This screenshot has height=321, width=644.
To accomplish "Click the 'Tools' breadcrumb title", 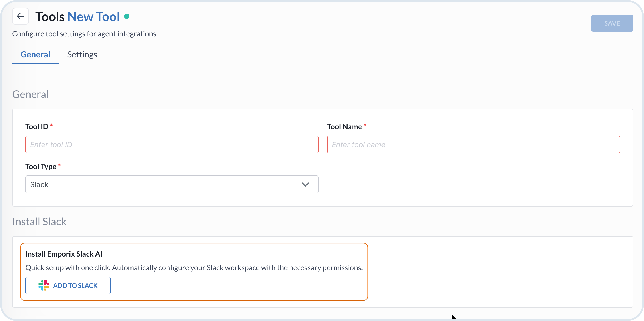I will click(x=50, y=17).
